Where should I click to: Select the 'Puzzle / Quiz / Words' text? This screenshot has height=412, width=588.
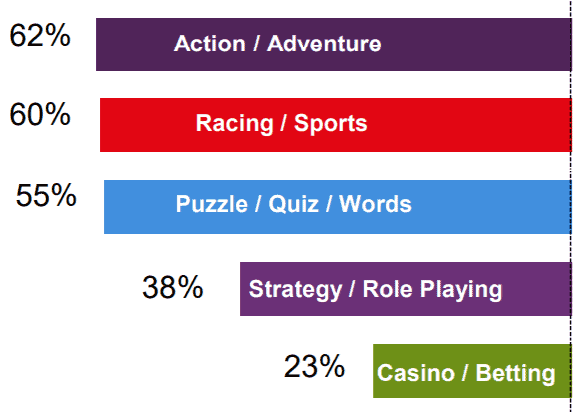tap(294, 204)
